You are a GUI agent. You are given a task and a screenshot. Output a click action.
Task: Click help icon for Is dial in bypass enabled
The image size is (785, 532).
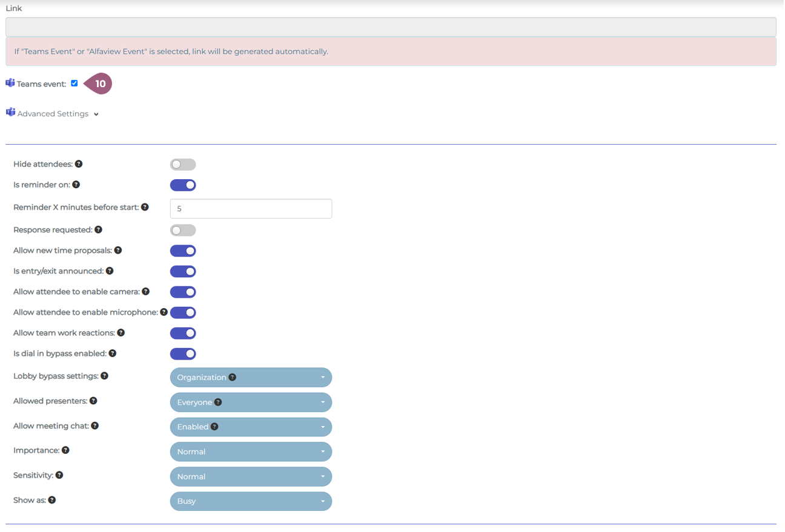tap(113, 353)
